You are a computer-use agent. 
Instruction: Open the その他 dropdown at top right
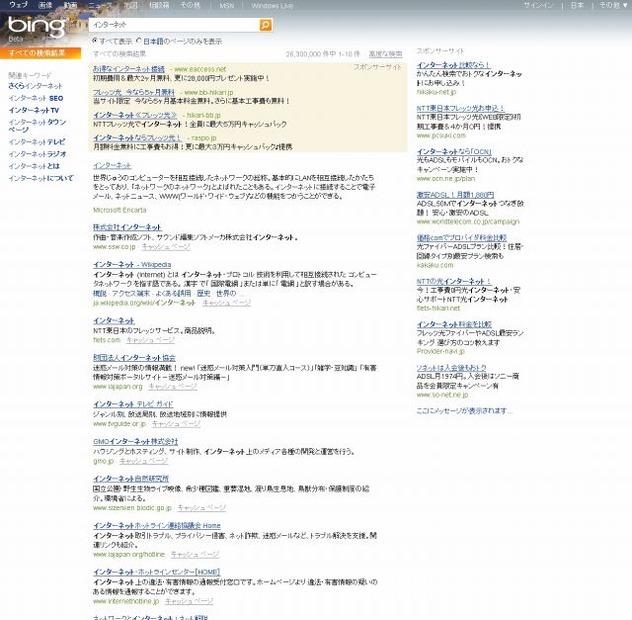click(x=613, y=5)
